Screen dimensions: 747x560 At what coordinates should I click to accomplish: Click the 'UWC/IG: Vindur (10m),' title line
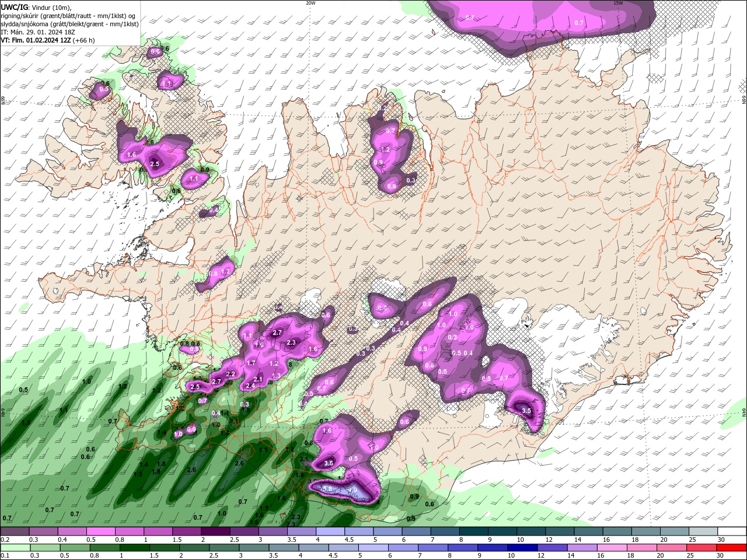pos(36,7)
